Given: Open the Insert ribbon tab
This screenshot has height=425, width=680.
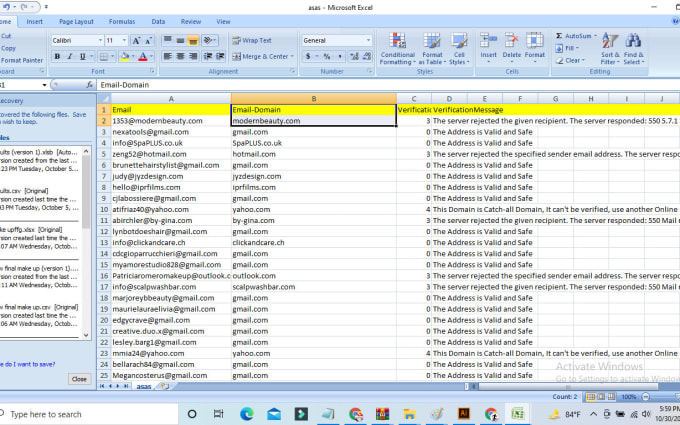Looking at the screenshot, I should [x=34, y=21].
